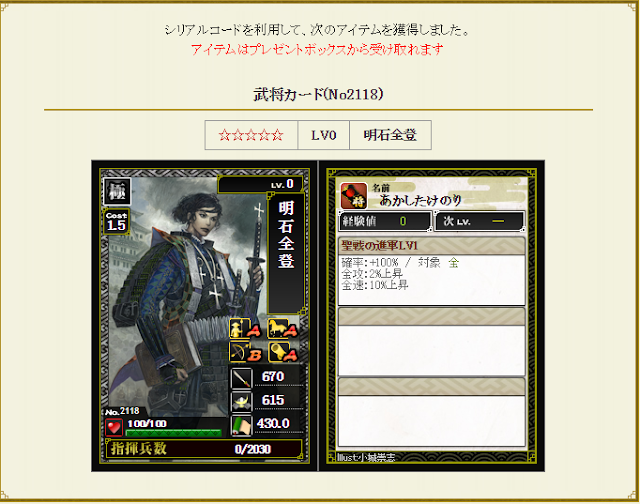Click the green HP gauge bar
Image resolution: width=640 pixels, height=504 pixels.
(x=174, y=433)
